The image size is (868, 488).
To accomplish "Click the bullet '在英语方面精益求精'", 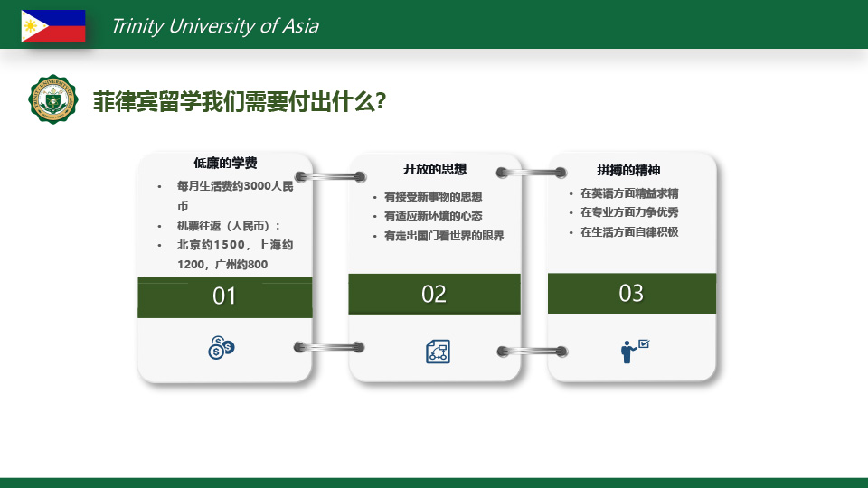I will coord(629,193).
